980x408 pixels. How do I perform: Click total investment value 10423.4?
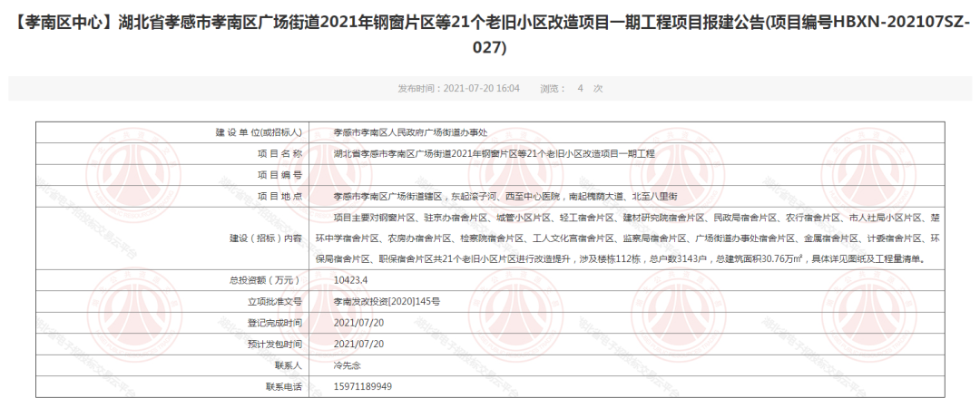click(x=351, y=281)
